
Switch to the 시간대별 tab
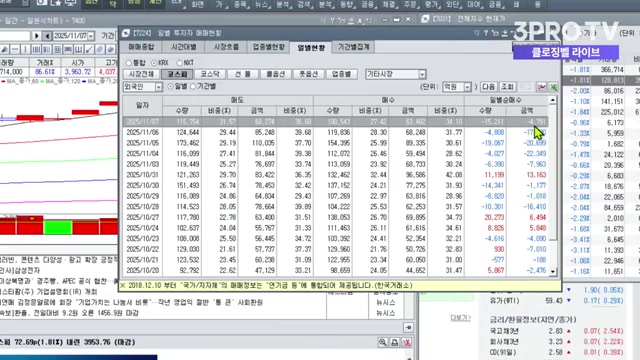[184, 47]
